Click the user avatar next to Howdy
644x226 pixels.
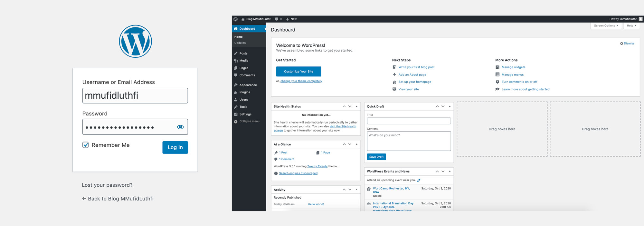[640, 19]
